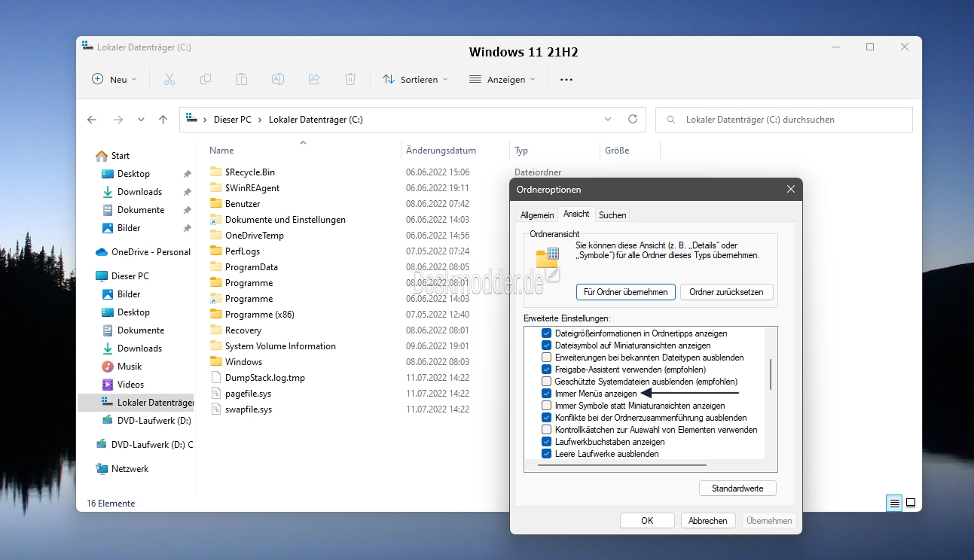Click the Abbrechen button
Image resolution: width=974 pixels, height=560 pixels.
tap(708, 520)
